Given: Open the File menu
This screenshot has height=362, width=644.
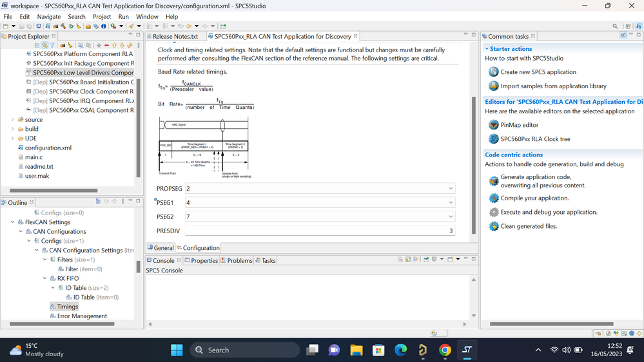Looking at the screenshot, I should [8, 16].
